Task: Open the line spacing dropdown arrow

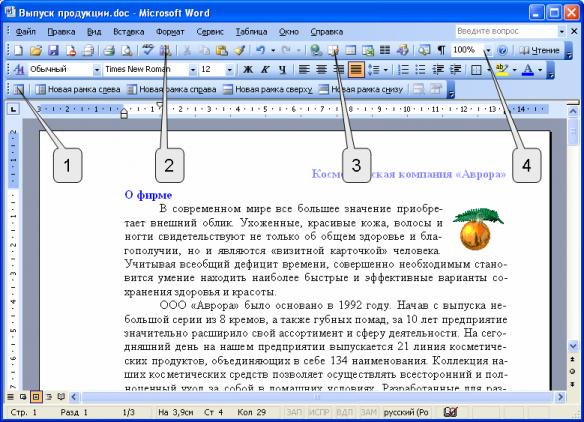Action: [385, 70]
